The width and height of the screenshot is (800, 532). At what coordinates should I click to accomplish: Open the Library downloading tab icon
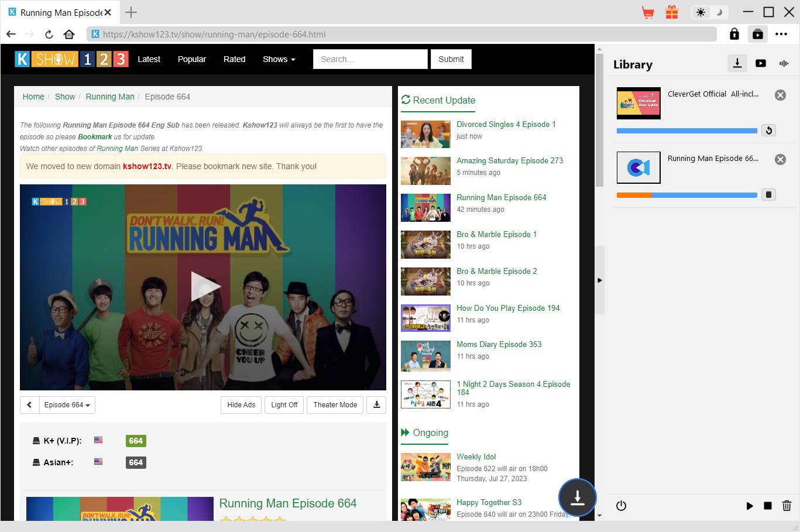(737, 63)
